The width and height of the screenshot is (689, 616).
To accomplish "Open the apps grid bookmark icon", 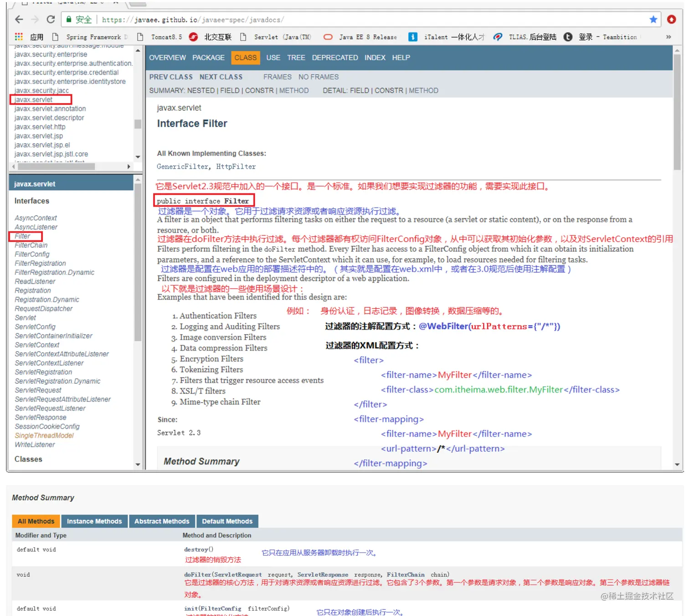I will tap(19, 37).
